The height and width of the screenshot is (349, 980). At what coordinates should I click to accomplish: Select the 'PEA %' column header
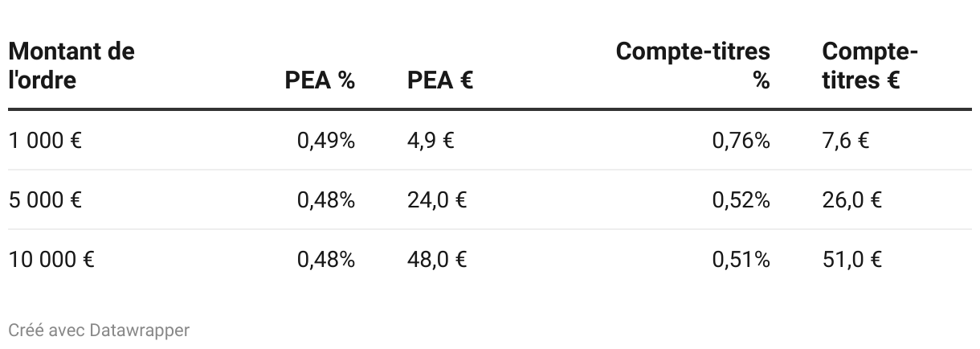click(x=320, y=80)
